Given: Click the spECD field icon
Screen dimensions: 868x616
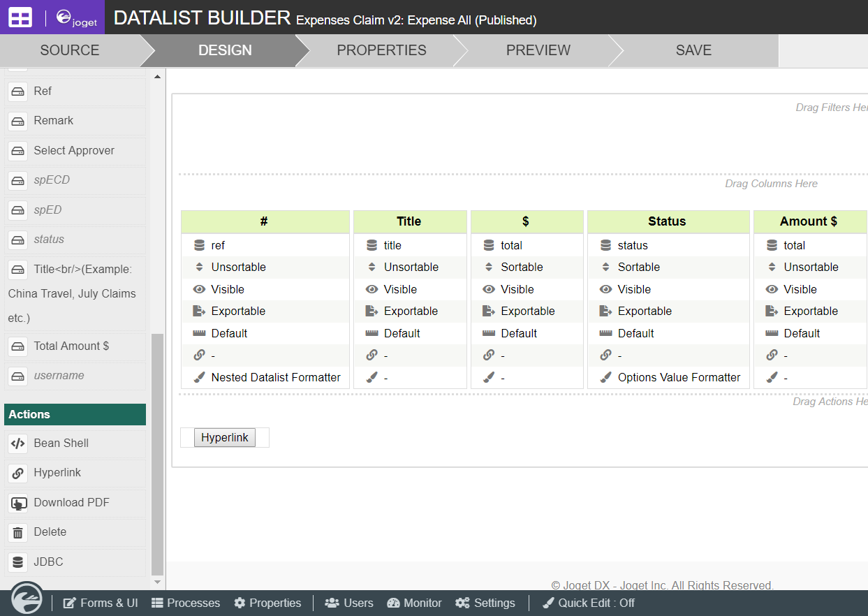Looking at the screenshot, I should click(x=18, y=180).
